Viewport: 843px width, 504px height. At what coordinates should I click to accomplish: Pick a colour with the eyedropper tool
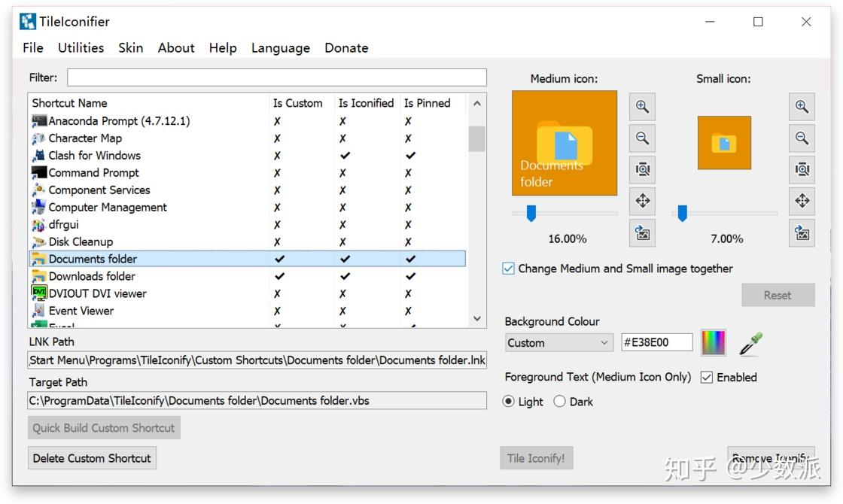(750, 343)
